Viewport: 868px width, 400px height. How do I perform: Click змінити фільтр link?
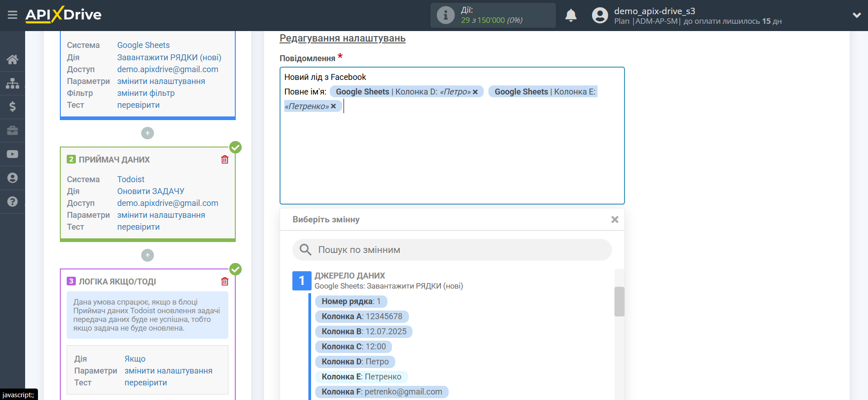[x=146, y=93]
